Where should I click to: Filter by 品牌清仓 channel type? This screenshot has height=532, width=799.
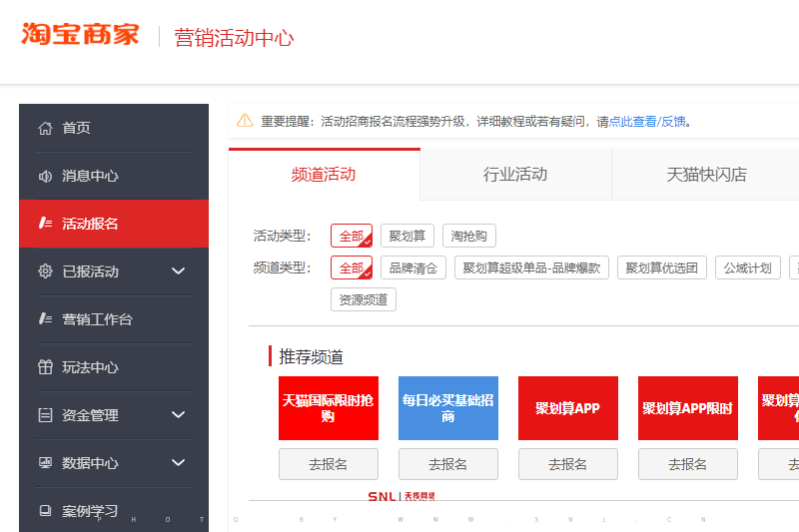pos(412,268)
